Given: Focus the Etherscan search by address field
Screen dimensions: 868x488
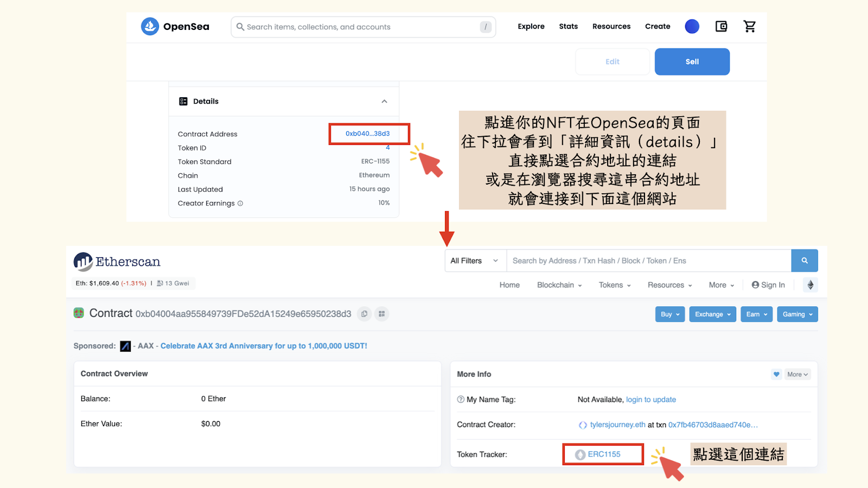Looking at the screenshot, I should tap(649, 261).
